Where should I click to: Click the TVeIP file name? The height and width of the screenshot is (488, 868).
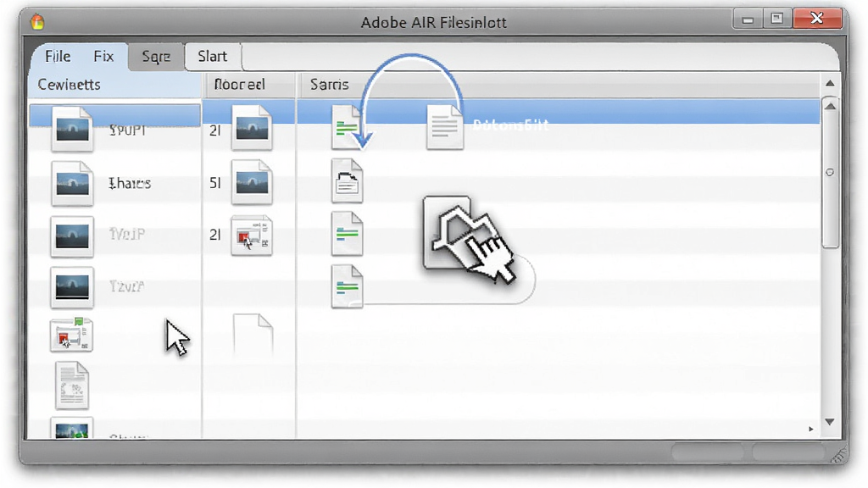click(x=127, y=234)
